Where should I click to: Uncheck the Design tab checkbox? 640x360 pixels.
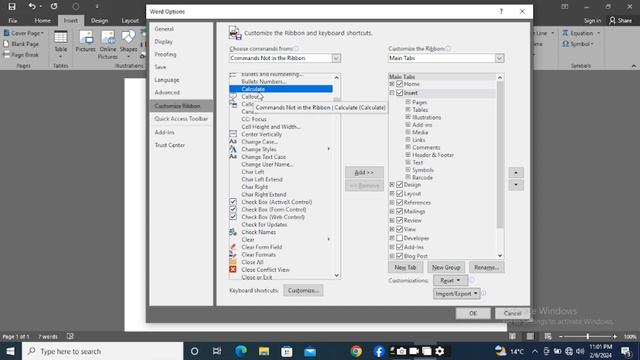coord(400,184)
